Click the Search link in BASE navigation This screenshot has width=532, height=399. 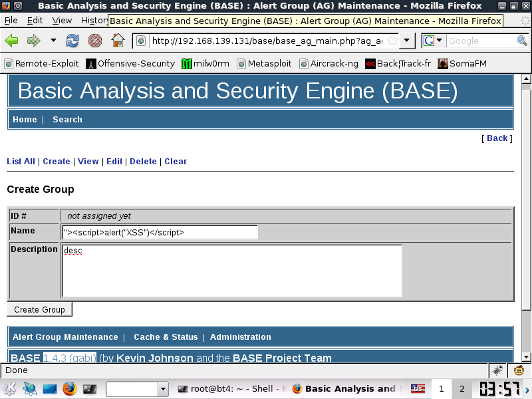(x=68, y=120)
